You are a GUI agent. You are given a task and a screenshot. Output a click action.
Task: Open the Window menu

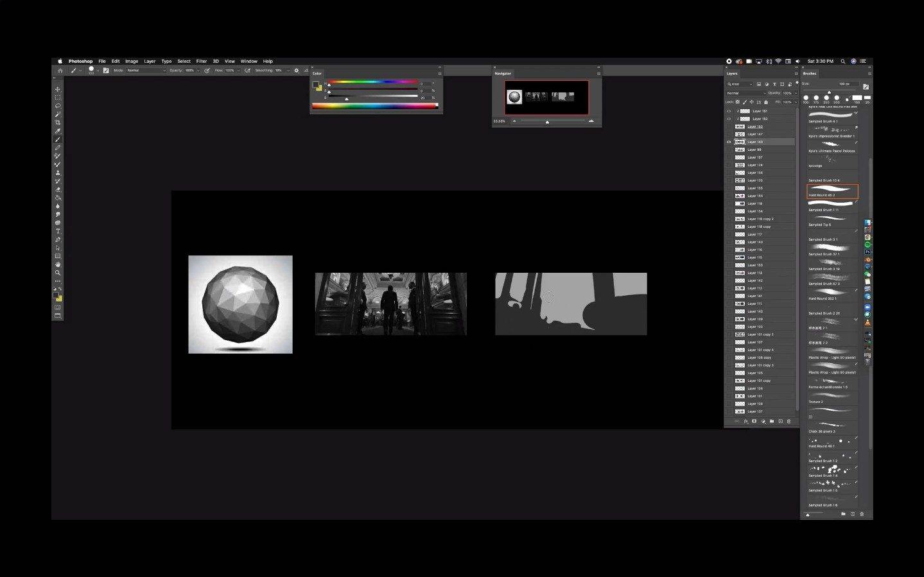pos(248,62)
